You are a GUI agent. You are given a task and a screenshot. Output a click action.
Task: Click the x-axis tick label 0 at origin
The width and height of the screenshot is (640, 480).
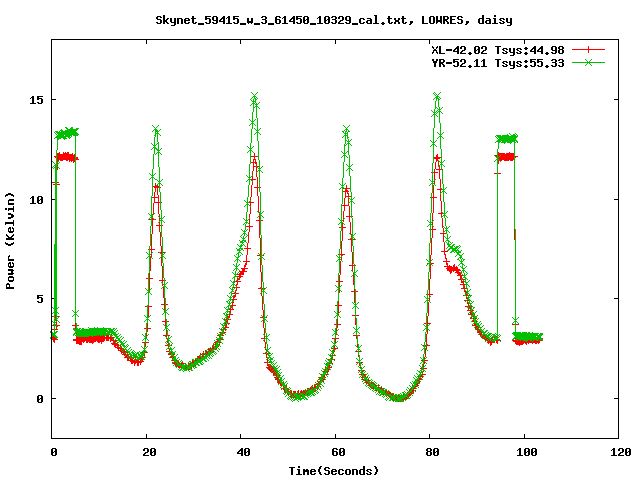(x=54, y=452)
